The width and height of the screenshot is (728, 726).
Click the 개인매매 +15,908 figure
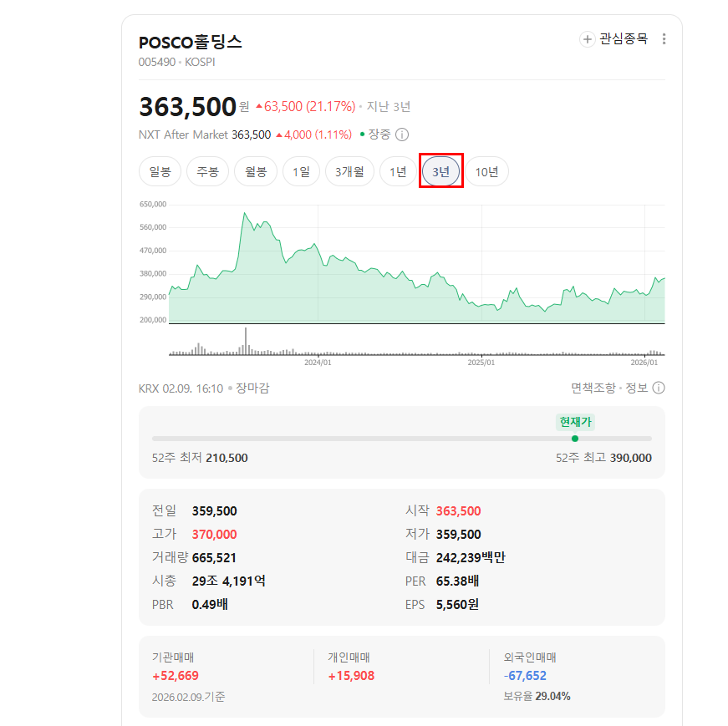[351, 676]
